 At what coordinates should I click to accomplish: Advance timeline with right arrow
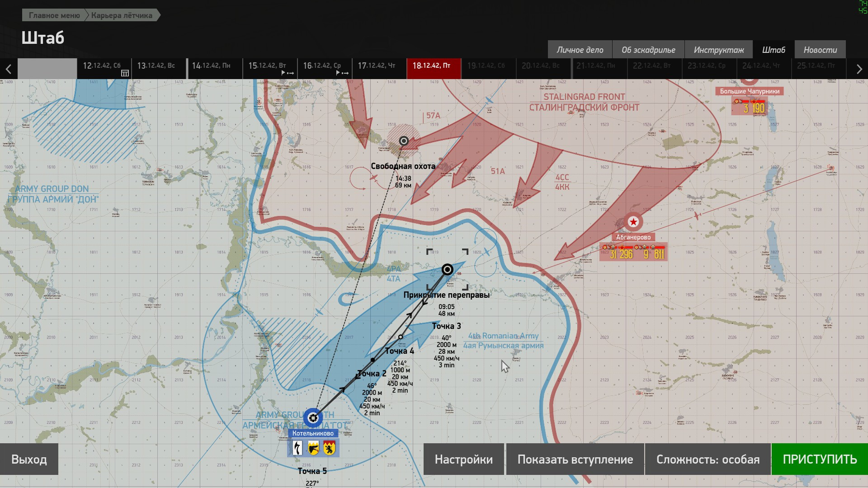[859, 69]
